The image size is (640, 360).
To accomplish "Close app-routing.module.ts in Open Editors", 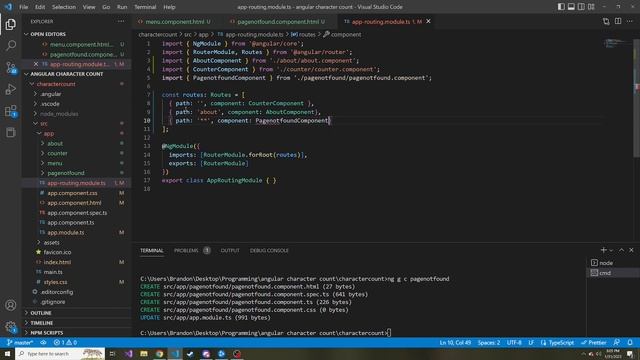I will click(36, 64).
